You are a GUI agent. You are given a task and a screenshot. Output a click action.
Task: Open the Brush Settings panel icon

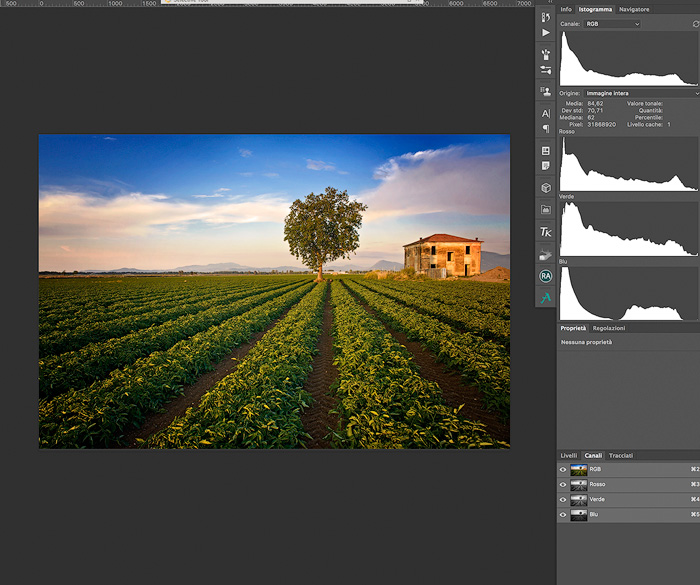[546, 70]
